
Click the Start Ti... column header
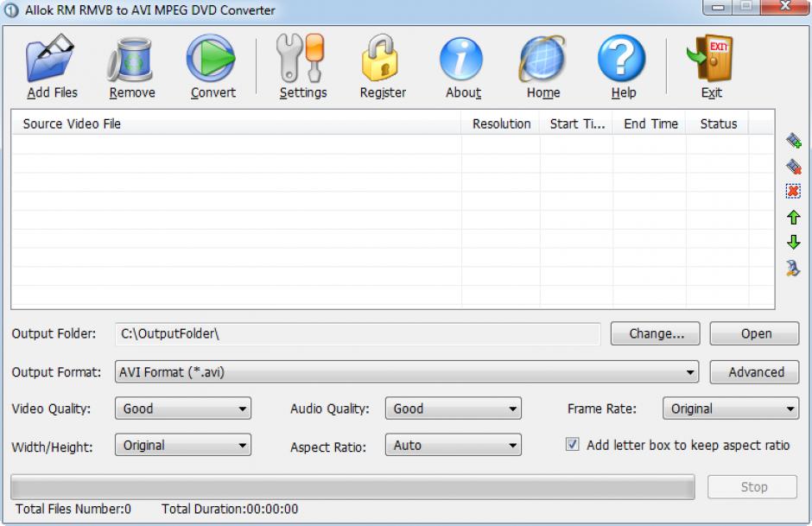pyautogui.click(x=576, y=124)
